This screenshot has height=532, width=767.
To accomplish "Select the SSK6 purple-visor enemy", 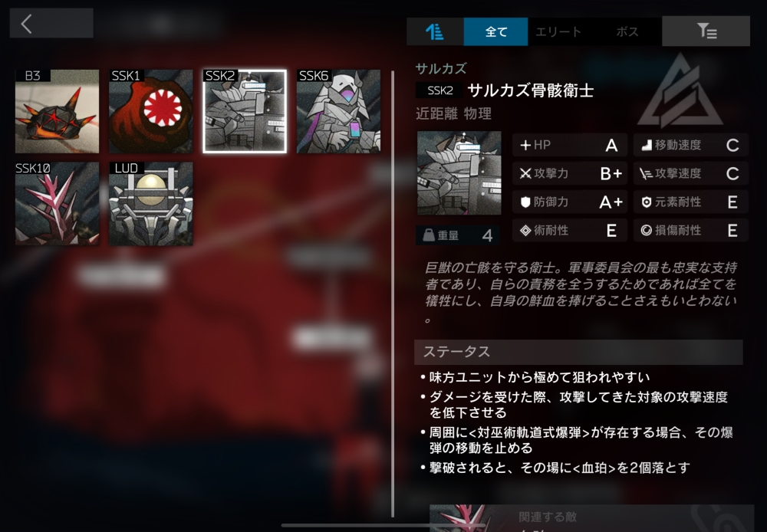I will point(338,111).
